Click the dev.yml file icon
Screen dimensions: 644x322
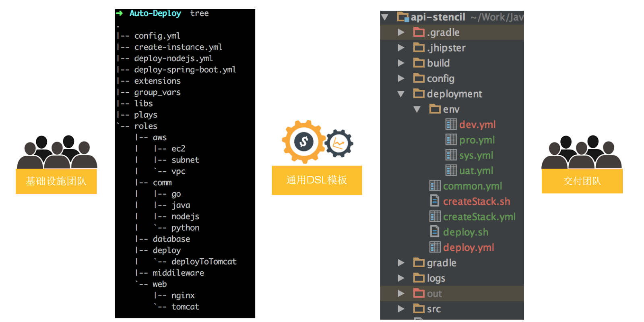pyautogui.click(x=451, y=125)
